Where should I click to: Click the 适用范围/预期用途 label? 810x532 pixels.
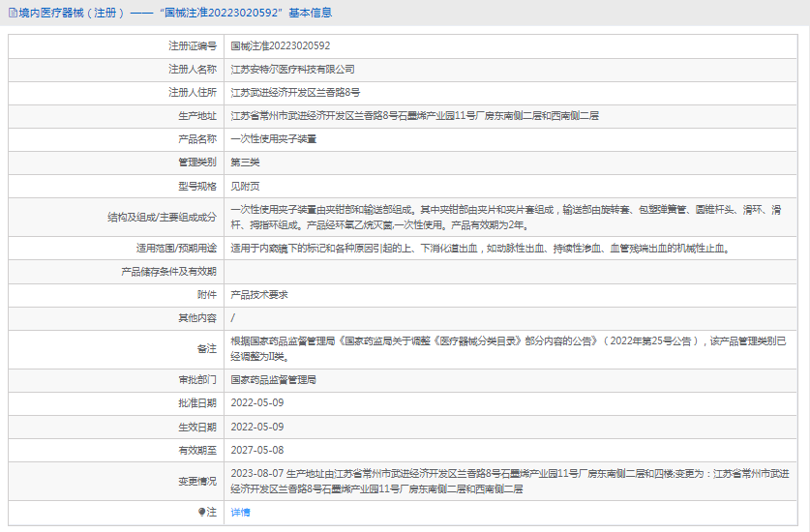click(176, 248)
